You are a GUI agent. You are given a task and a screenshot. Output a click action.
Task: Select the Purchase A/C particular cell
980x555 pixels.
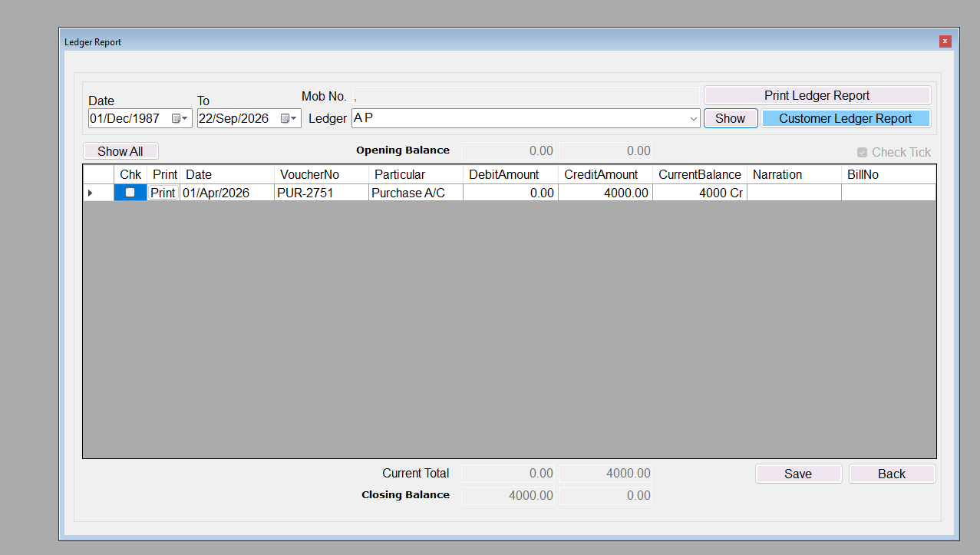click(x=416, y=193)
